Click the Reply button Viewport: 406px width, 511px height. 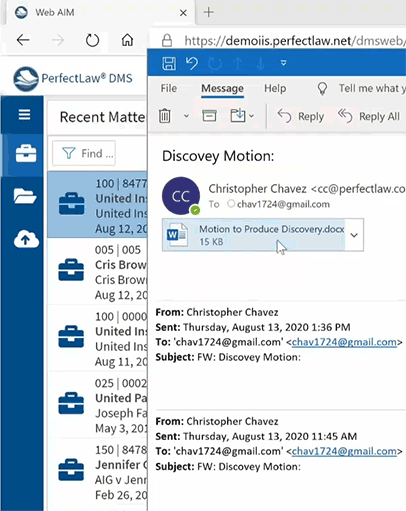pos(301,116)
